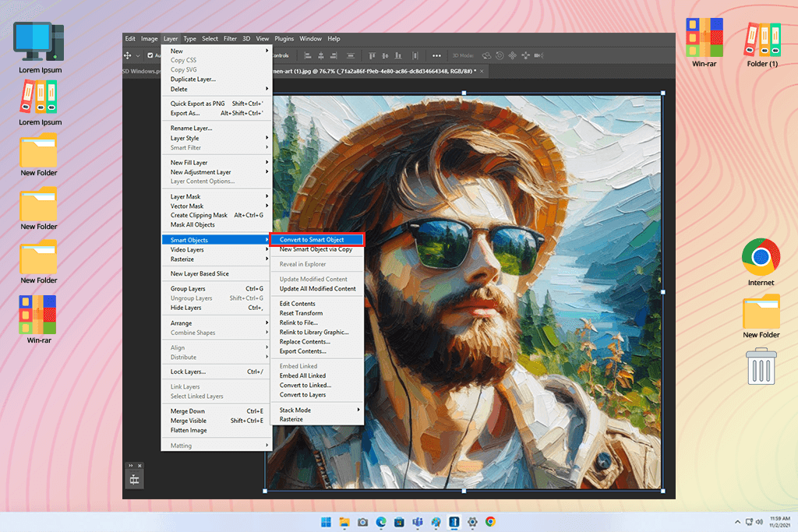The image size is (798, 532).
Task: Close the small floating toolbar panel
Action: coord(140,465)
